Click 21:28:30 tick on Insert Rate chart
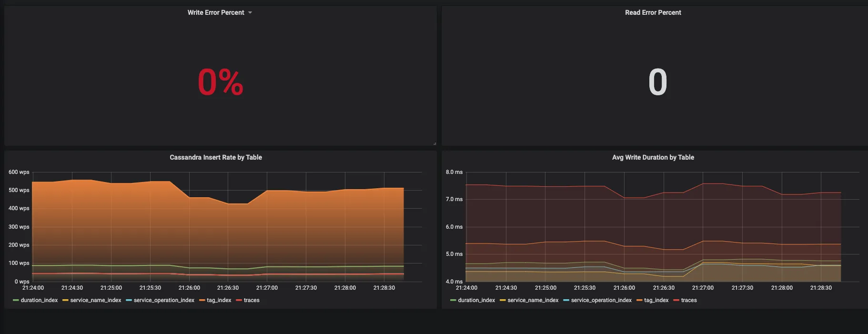The height and width of the screenshot is (334, 868). pyautogui.click(x=384, y=288)
